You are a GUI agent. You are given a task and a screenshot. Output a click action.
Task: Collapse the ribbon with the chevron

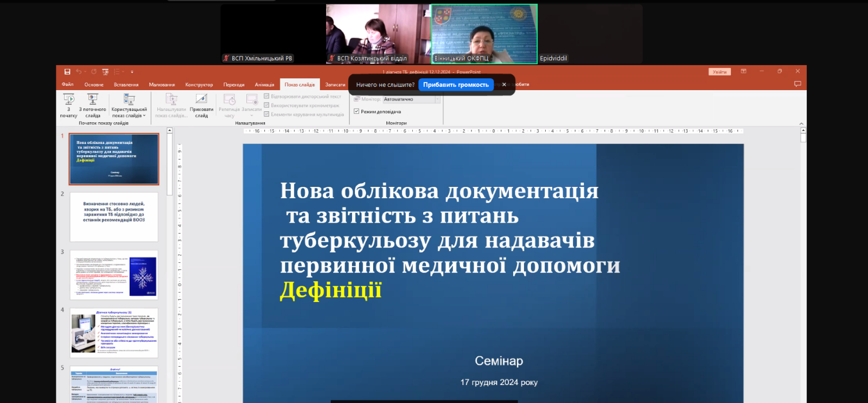[x=801, y=124]
